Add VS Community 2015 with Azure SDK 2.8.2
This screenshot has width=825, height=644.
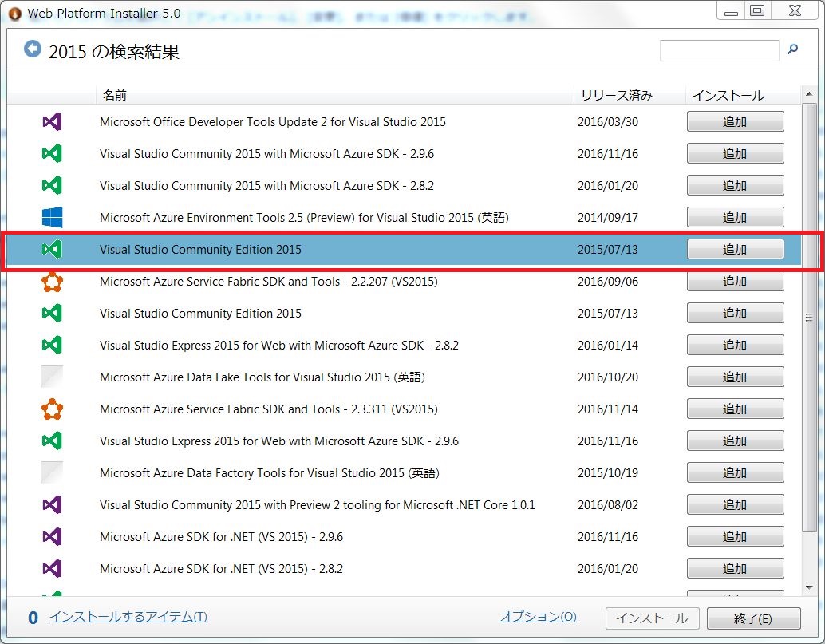coord(735,185)
